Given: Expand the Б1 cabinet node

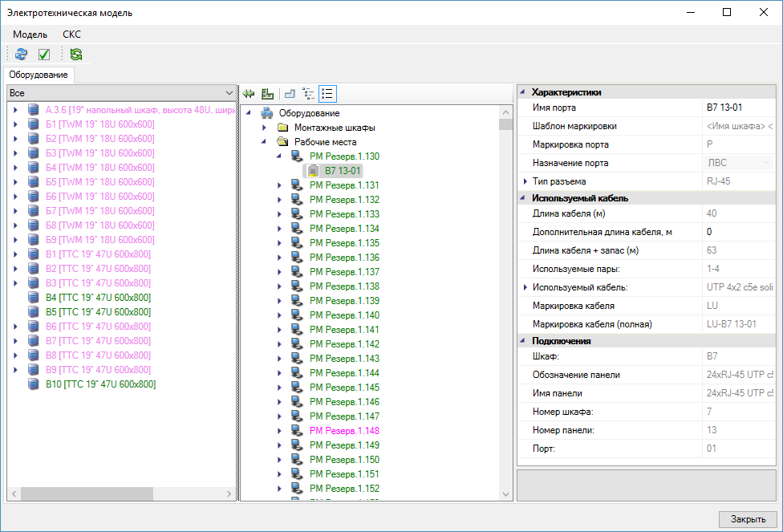Looking at the screenshot, I should coord(15,124).
